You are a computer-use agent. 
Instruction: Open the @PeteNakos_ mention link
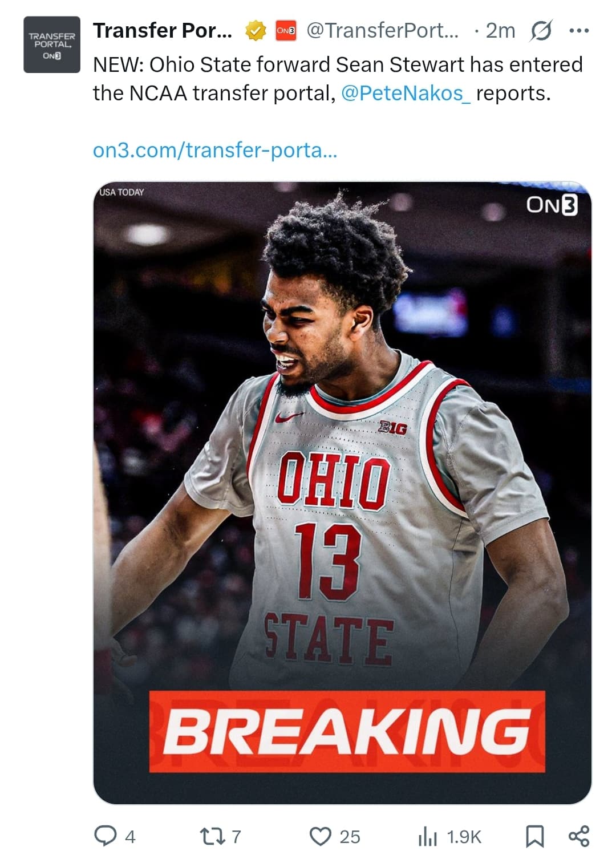coord(406,93)
